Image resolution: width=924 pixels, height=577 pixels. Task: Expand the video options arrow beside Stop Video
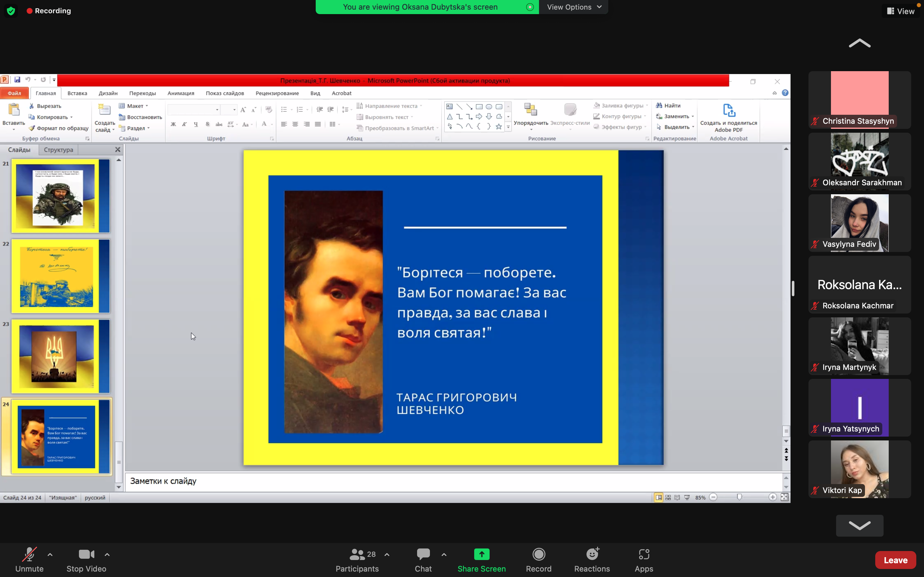[x=107, y=555]
